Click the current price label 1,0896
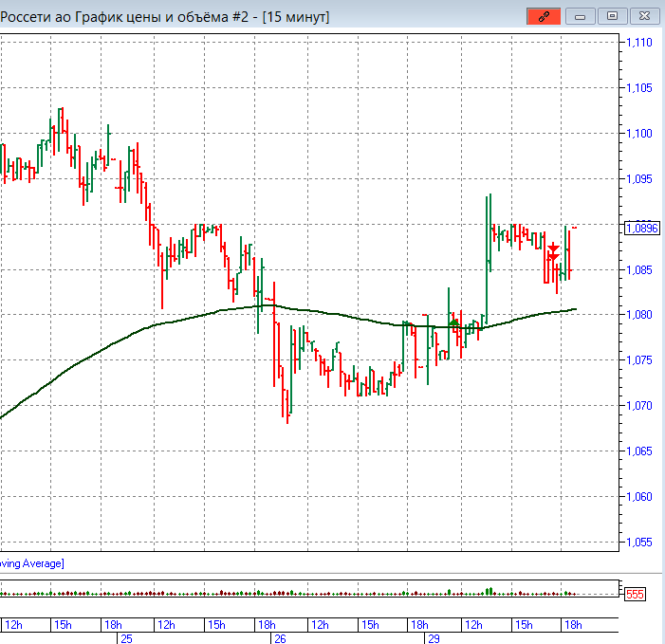Viewport: 665px width, 644px height. [x=642, y=228]
